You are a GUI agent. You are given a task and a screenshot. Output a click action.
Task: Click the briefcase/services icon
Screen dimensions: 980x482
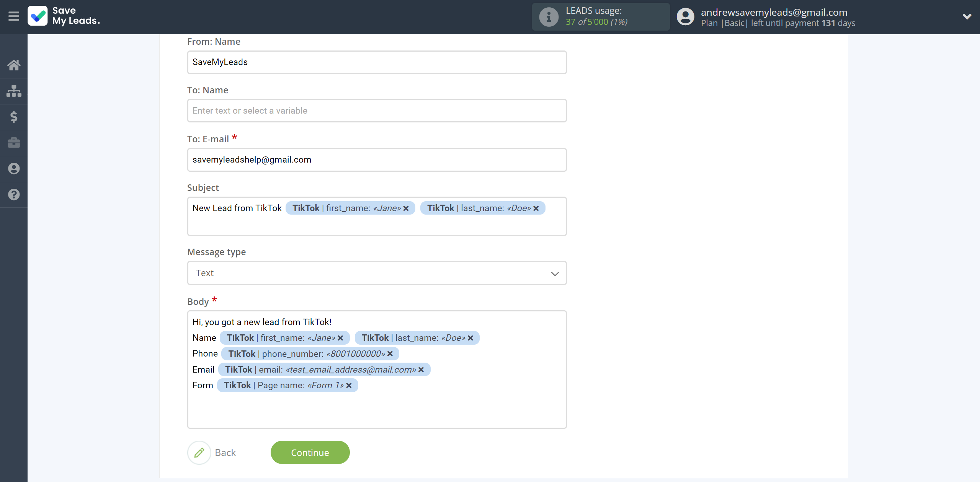[14, 142]
